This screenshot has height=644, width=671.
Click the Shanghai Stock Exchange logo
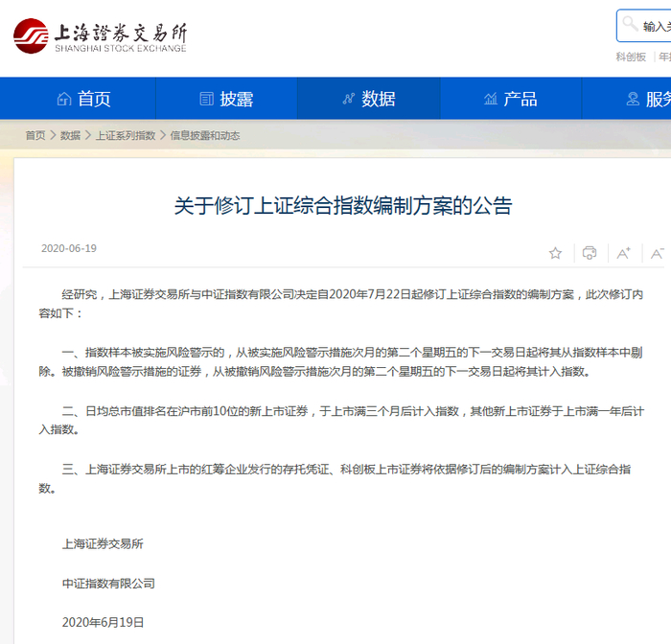pyautogui.click(x=100, y=36)
